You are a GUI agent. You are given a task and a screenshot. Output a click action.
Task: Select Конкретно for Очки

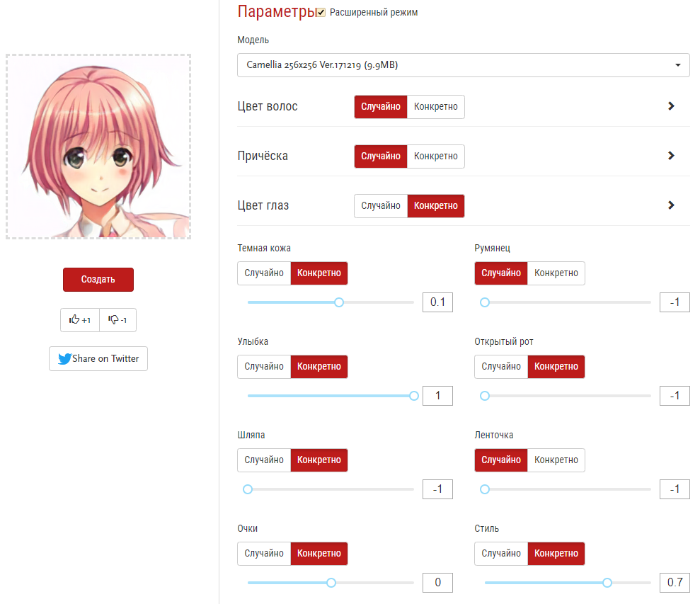319,554
